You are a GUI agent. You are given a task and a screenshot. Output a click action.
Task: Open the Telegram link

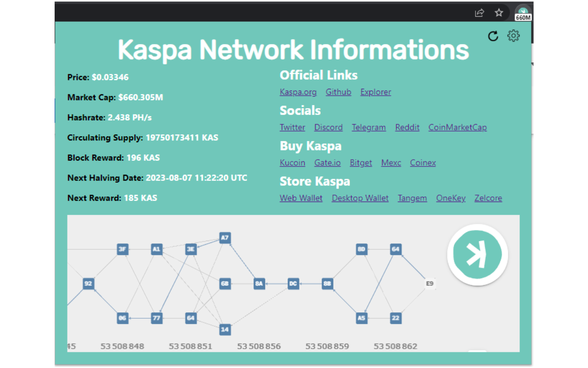coord(368,127)
